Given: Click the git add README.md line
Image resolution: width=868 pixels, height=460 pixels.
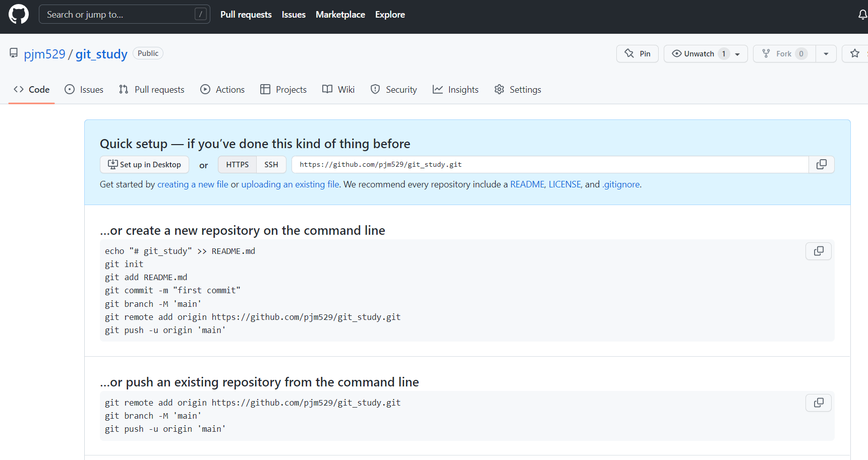Looking at the screenshot, I should [x=146, y=277].
